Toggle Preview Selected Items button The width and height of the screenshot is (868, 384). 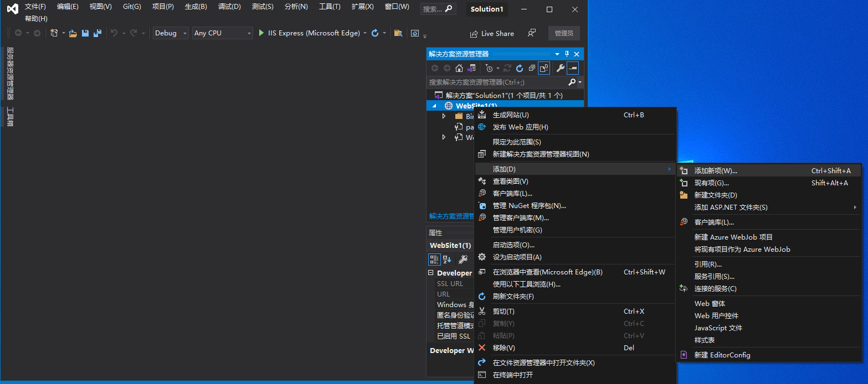(573, 68)
